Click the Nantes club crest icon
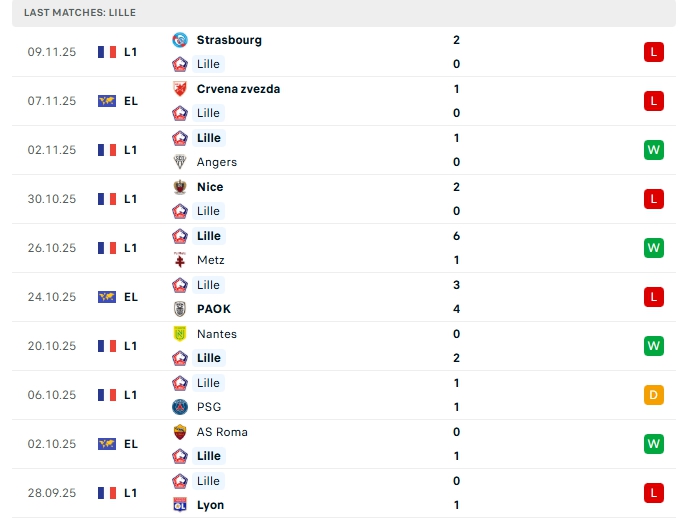 [180, 334]
